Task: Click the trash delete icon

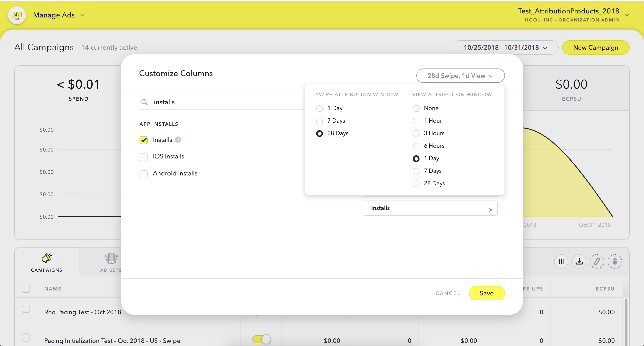Action: click(x=615, y=261)
